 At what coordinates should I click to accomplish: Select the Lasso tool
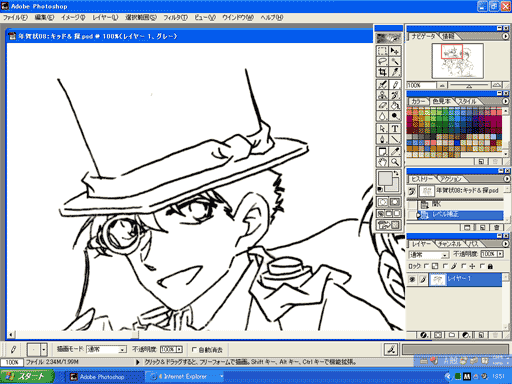tap(382, 61)
